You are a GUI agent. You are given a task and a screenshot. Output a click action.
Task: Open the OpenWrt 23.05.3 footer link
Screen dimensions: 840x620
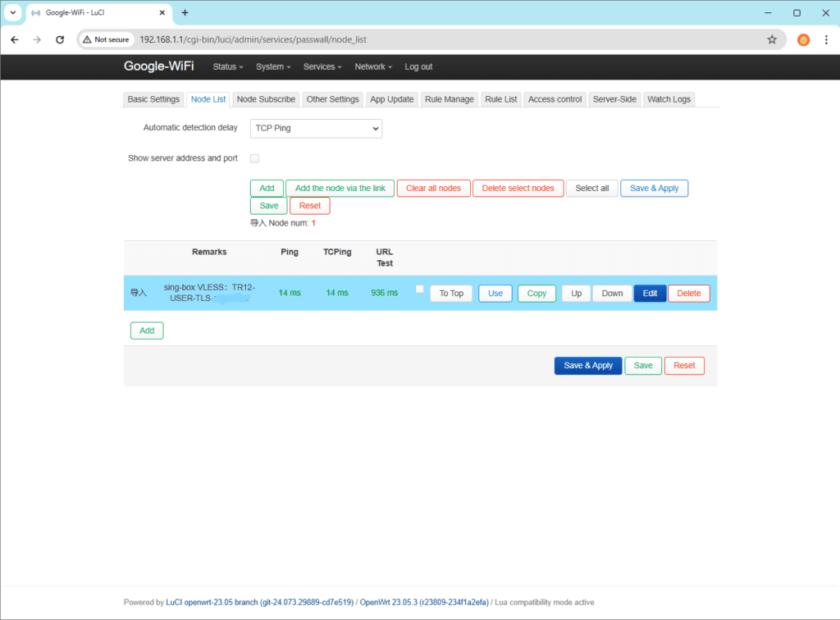(424, 602)
